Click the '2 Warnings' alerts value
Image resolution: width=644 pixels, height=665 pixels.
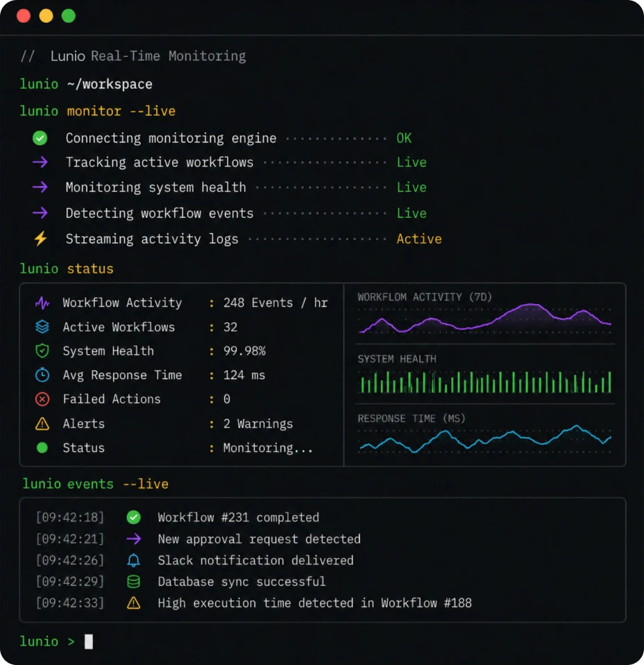click(x=258, y=423)
